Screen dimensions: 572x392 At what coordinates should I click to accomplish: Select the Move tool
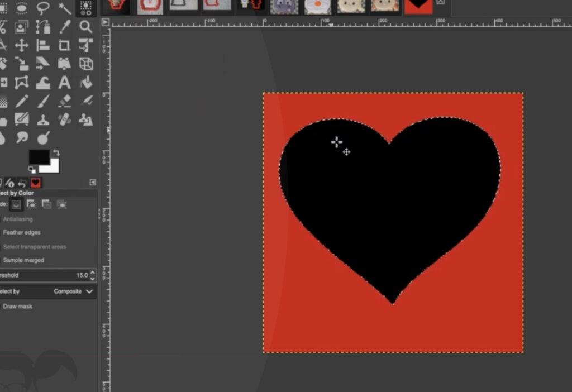pyautogui.click(x=22, y=46)
